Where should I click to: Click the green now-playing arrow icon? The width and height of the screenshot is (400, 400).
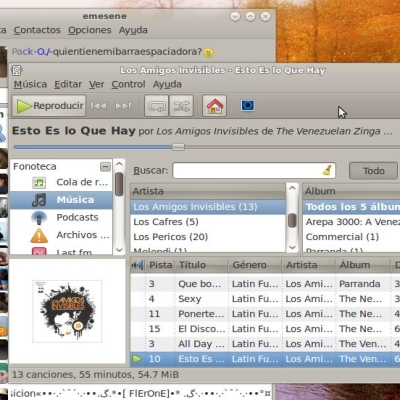tap(137, 359)
